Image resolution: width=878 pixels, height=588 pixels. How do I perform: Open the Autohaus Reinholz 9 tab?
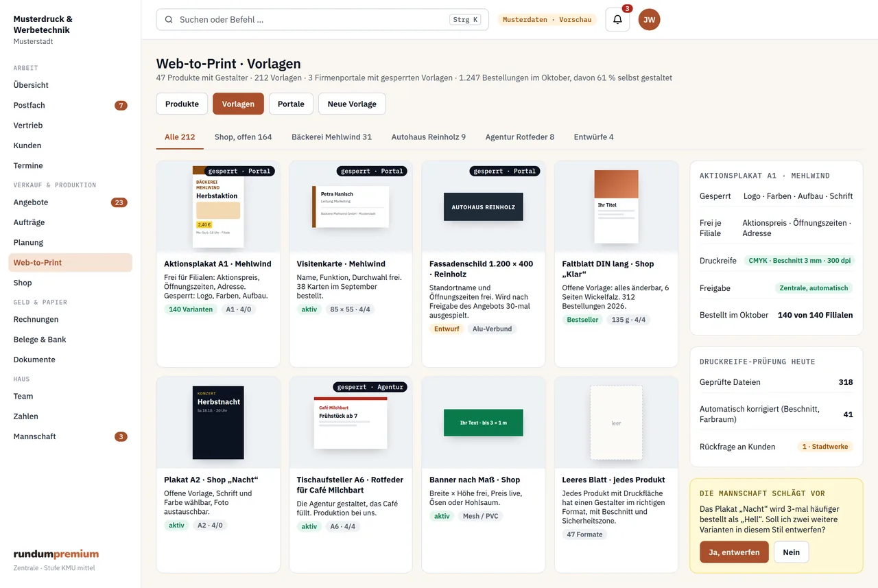click(429, 137)
